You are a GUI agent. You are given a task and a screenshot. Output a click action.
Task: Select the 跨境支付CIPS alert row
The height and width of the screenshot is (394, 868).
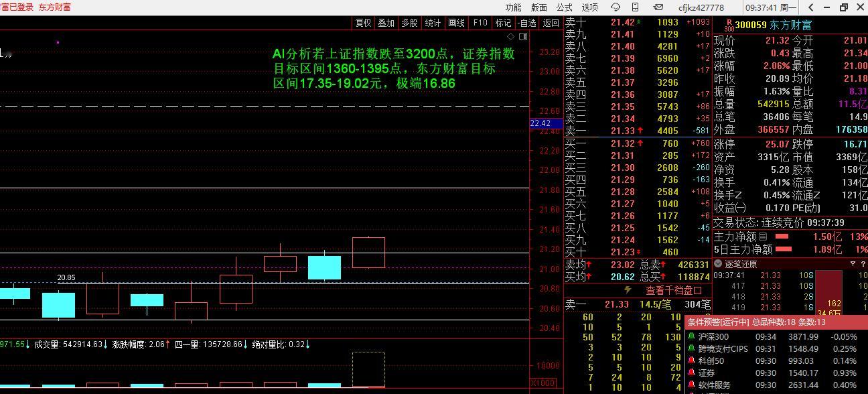777,348
